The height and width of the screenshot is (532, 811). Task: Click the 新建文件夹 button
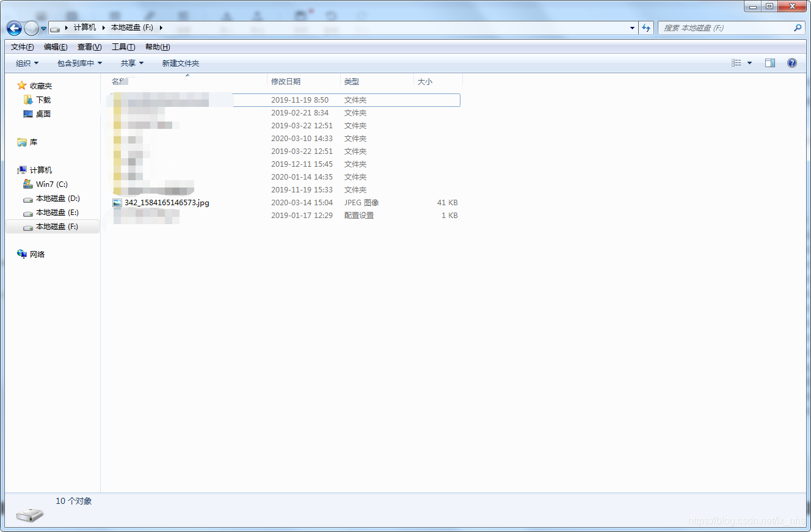pyautogui.click(x=180, y=63)
